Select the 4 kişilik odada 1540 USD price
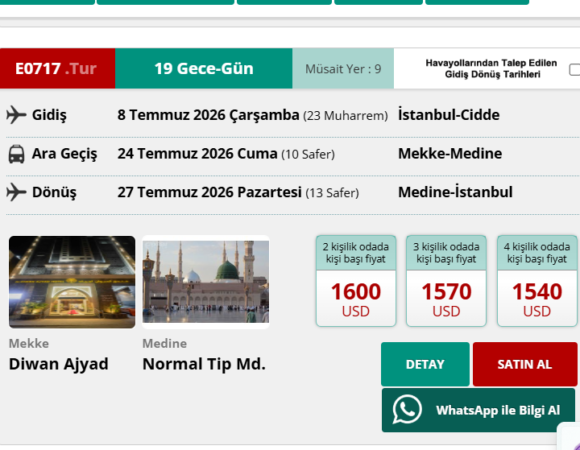Screen dimensions: 580x450 point(537,281)
